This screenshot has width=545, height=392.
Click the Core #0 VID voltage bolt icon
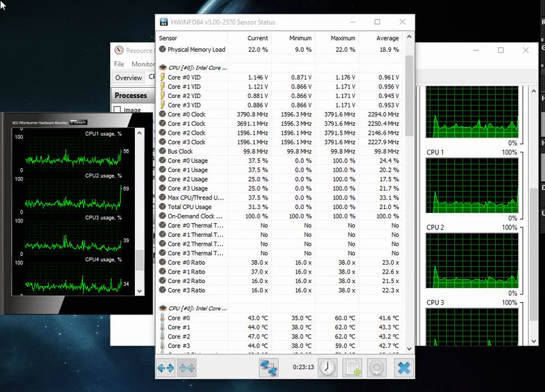click(162, 77)
